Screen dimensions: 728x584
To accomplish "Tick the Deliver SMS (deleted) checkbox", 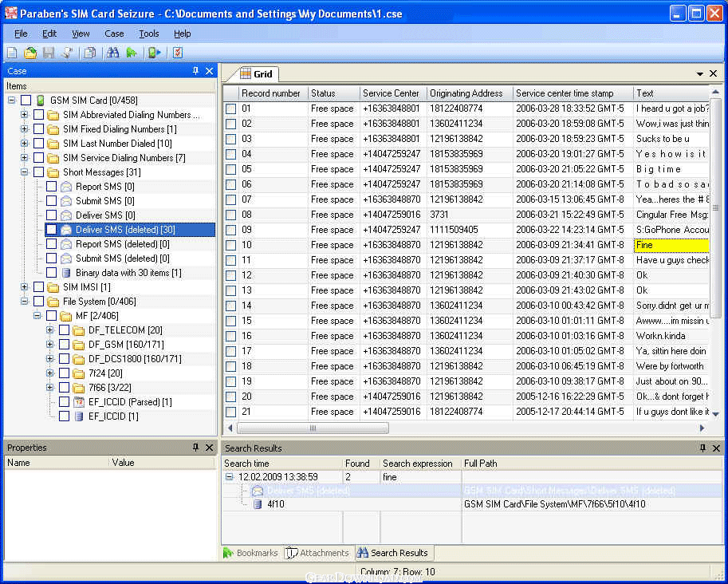I will (52, 230).
